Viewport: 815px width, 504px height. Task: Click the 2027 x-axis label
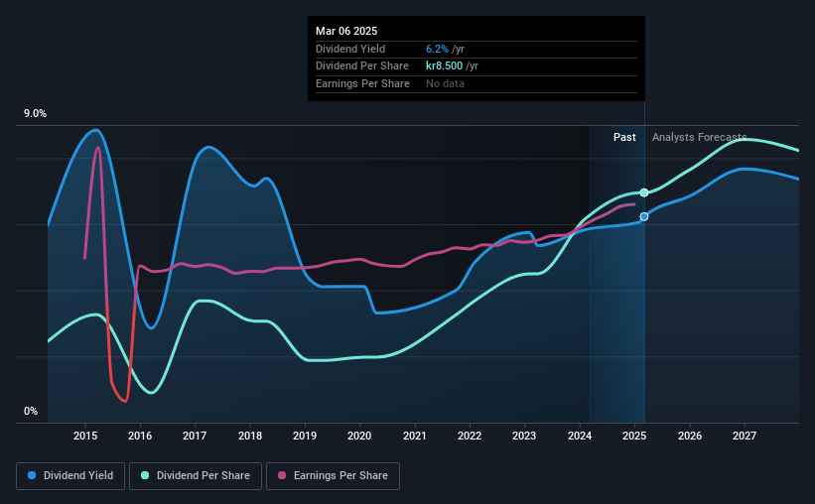745,436
